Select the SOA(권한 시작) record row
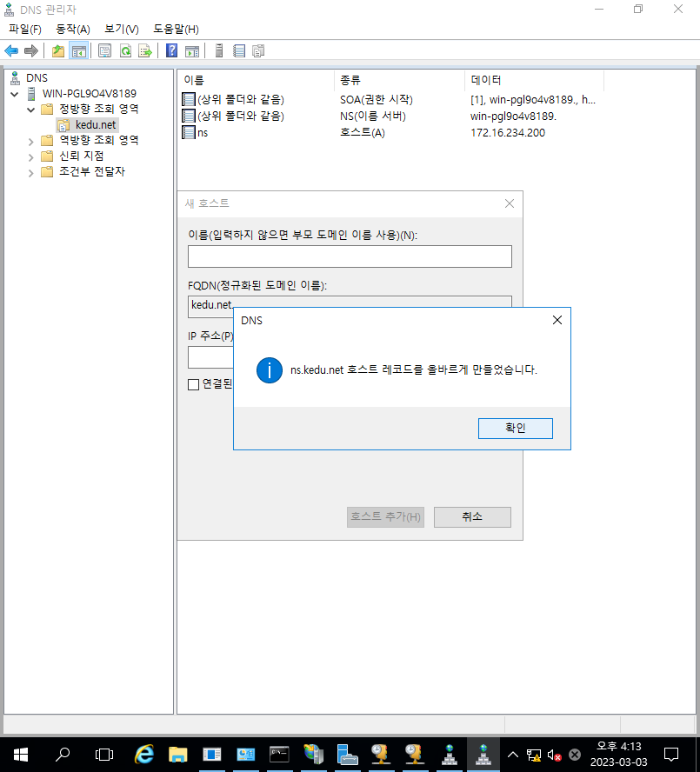The image size is (700, 772). (390, 99)
